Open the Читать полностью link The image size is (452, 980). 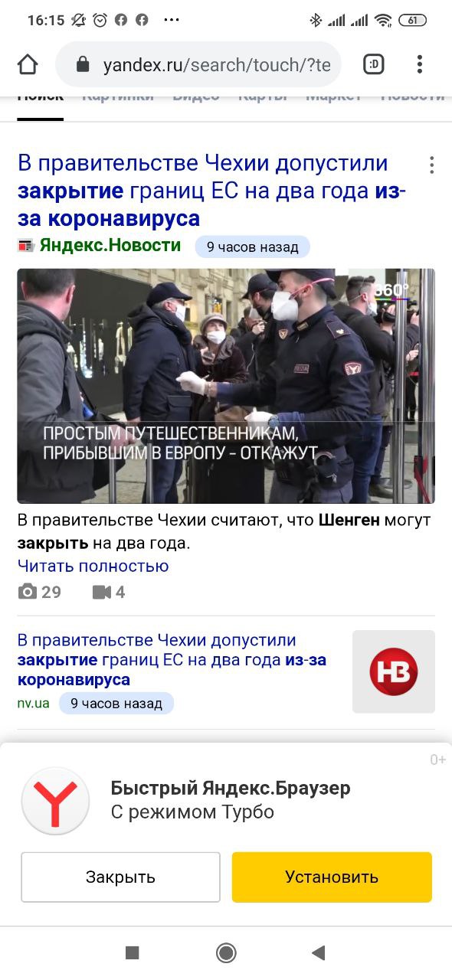tap(93, 566)
